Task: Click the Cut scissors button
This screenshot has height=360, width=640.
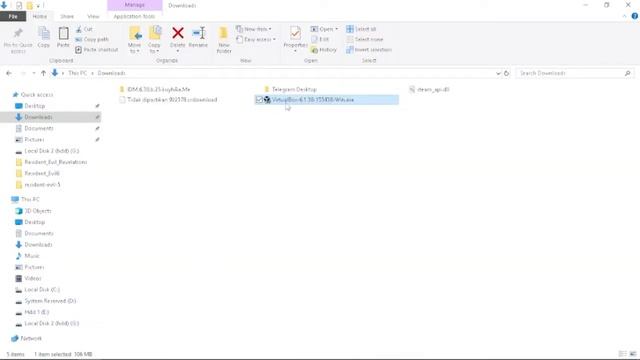Action: (x=84, y=29)
